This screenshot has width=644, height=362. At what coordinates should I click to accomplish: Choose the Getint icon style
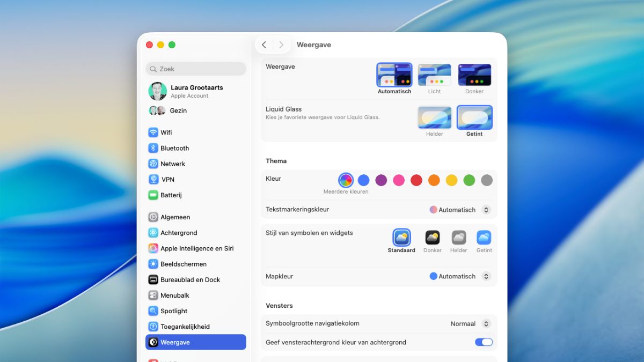[x=484, y=238]
